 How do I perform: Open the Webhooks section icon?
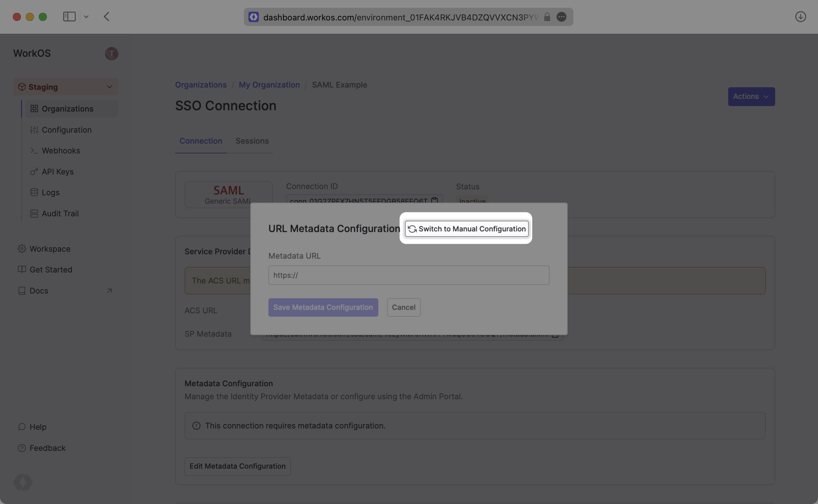point(34,151)
